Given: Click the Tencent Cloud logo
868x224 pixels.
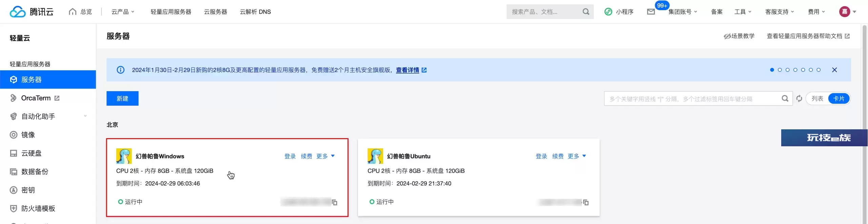Looking at the screenshot, I should pyautogui.click(x=32, y=12).
